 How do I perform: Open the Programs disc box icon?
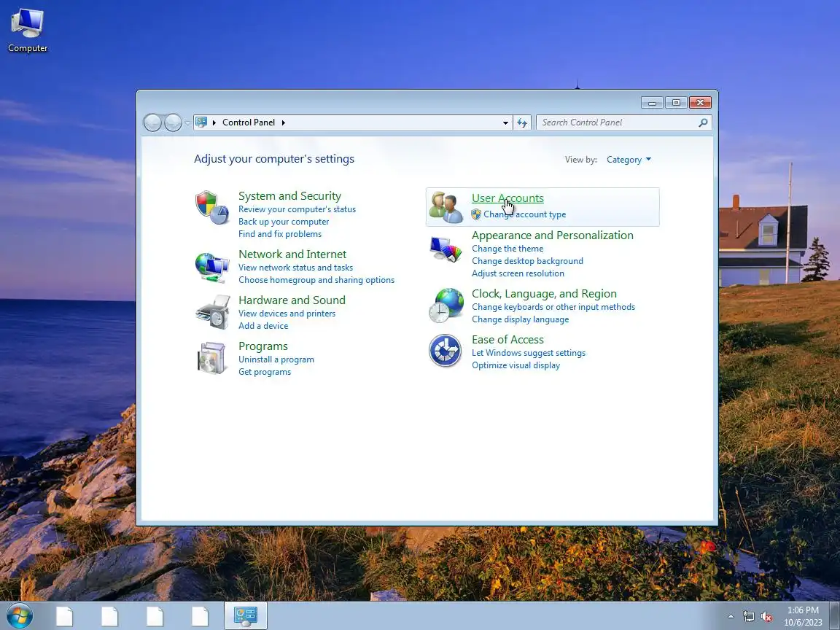(x=212, y=358)
